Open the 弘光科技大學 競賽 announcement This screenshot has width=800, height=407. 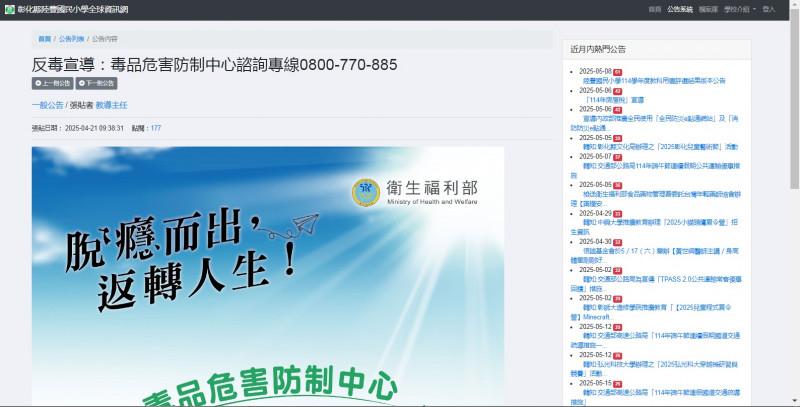click(655, 369)
